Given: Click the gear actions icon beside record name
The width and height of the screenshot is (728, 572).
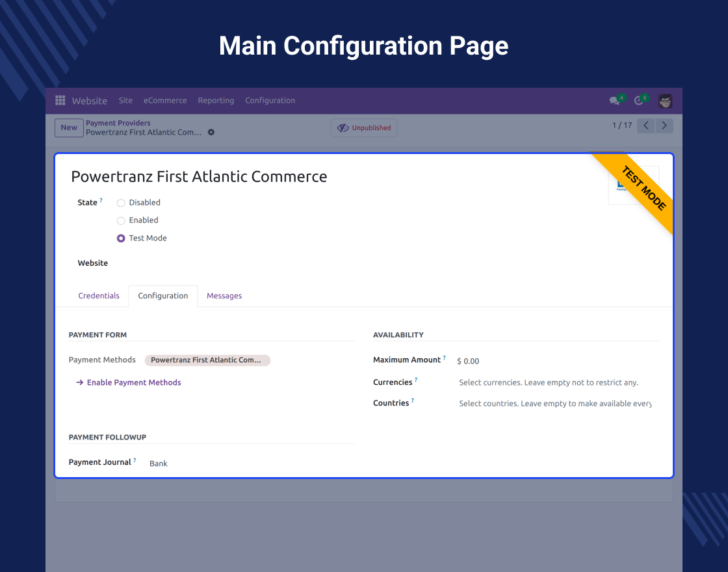Looking at the screenshot, I should click(x=211, y=133).
